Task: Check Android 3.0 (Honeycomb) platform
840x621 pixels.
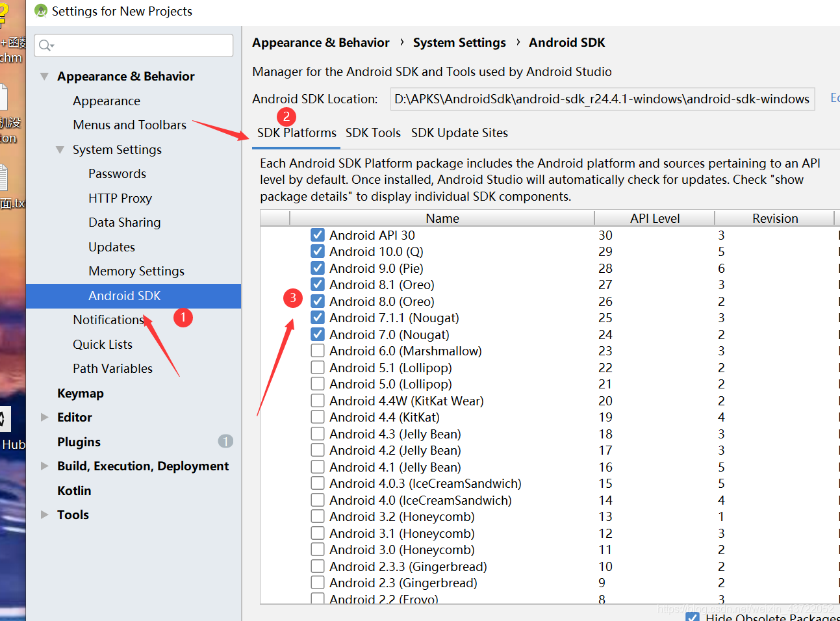Action: 318,550
